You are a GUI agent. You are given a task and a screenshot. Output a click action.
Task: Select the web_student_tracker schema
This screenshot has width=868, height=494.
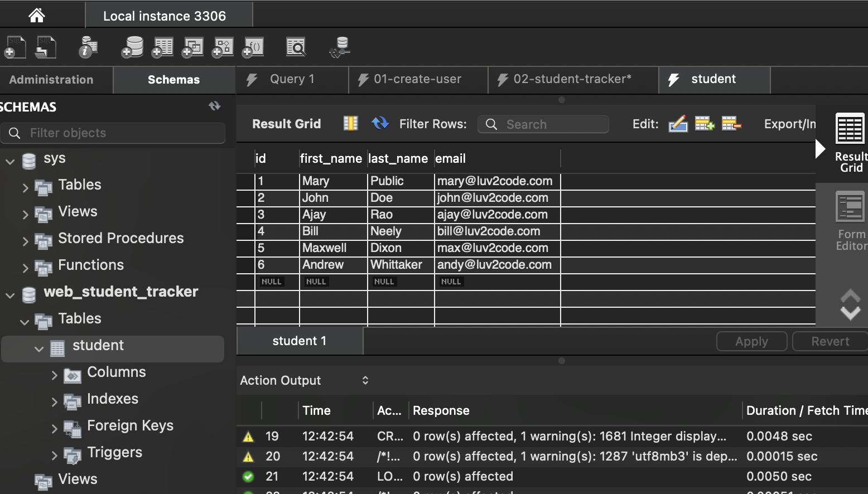[x=121, y=292]
